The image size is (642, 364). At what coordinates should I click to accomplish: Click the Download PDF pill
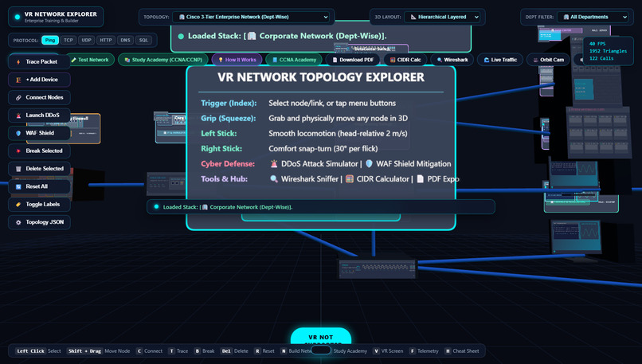[353, 60]
